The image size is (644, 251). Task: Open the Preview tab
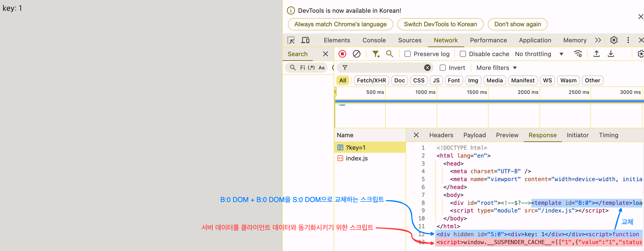[507, 135]
